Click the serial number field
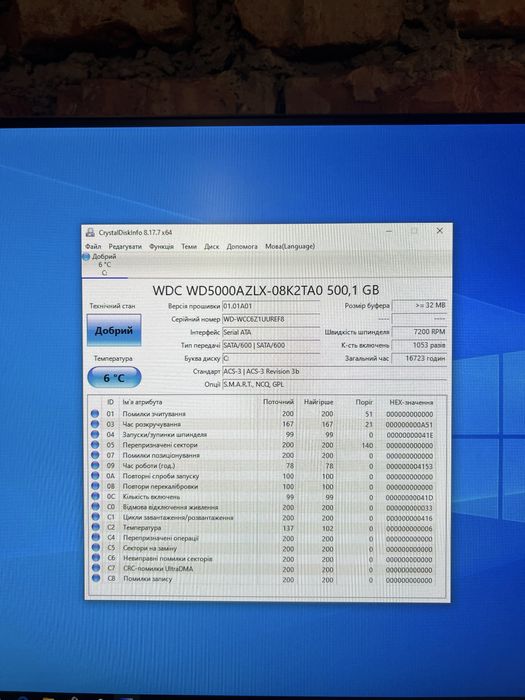Viewport: 525px width, 700px height. [x=271, y=319]
